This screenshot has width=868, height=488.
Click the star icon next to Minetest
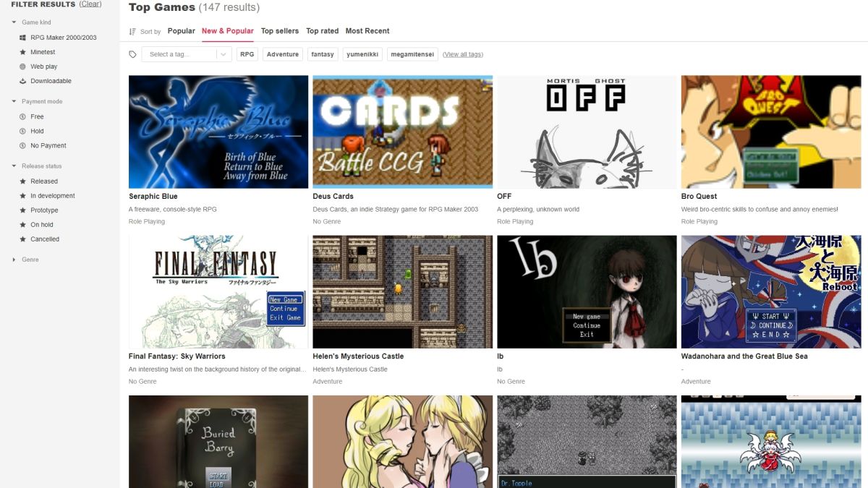coord(22,52)
